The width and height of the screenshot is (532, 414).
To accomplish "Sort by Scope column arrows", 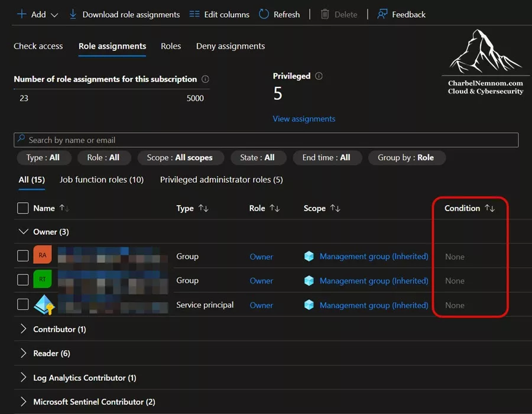I will (x=335, y=208).
